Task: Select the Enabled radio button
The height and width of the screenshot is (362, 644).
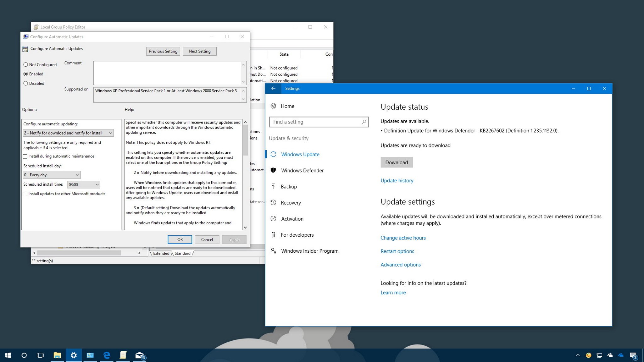Action: point(26,73)
